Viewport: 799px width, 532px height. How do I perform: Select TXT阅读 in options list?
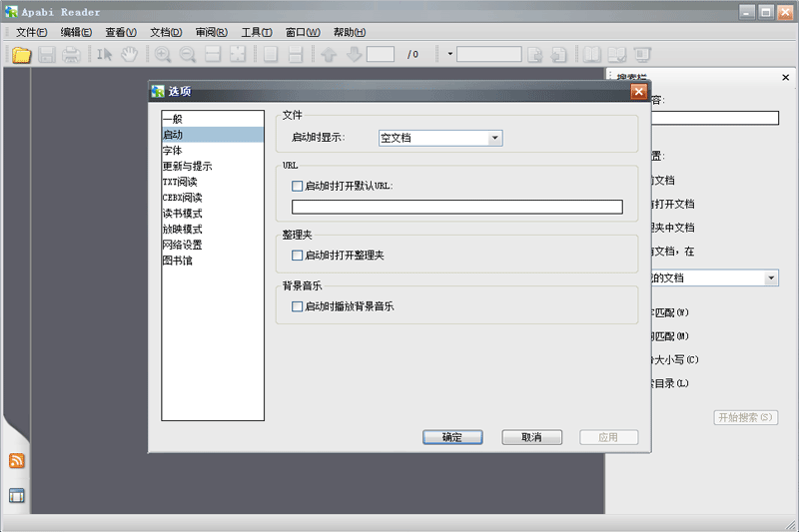213,182
